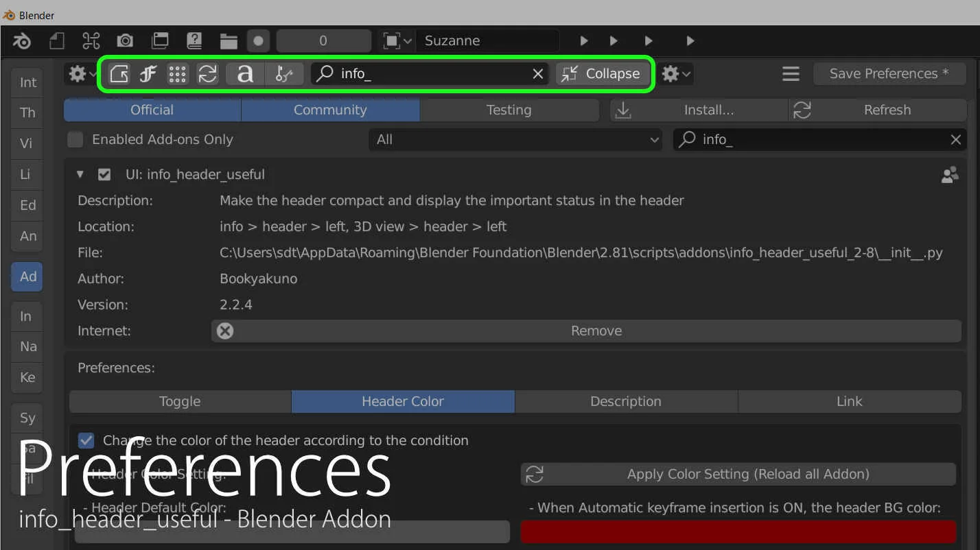980x550 pixels.
Task: Click the red header BG color swatch
Action: tap(737, 531)
